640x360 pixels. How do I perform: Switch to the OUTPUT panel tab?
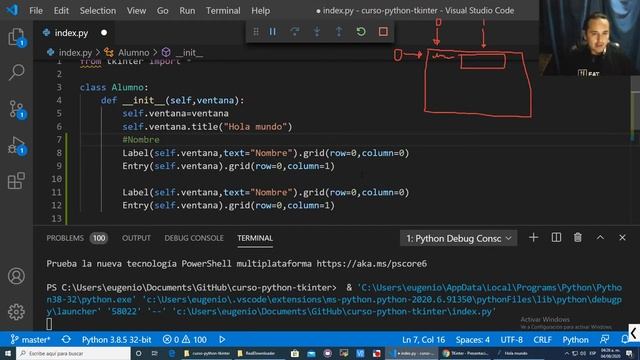click(x=136, y=238)
